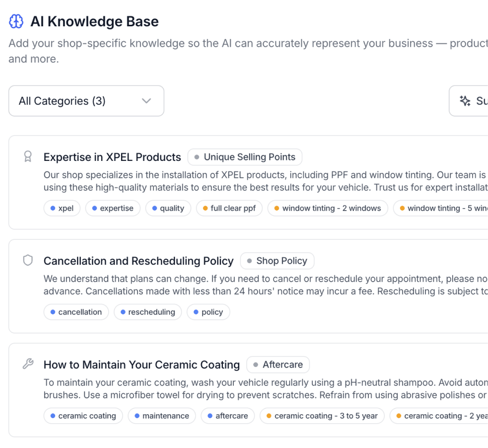488x448 pixels.
Task: Click the AI Knowledge Base heading
Action: [x=94, y=21]
